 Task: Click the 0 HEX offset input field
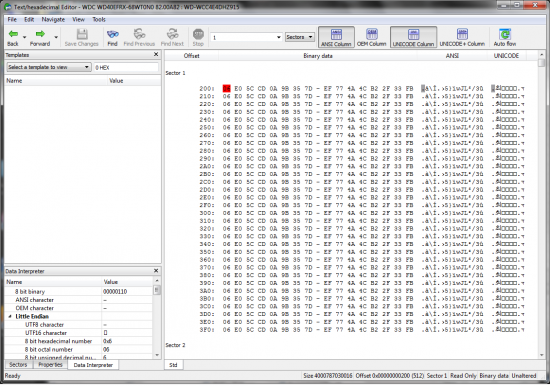[x=126, y=67]
